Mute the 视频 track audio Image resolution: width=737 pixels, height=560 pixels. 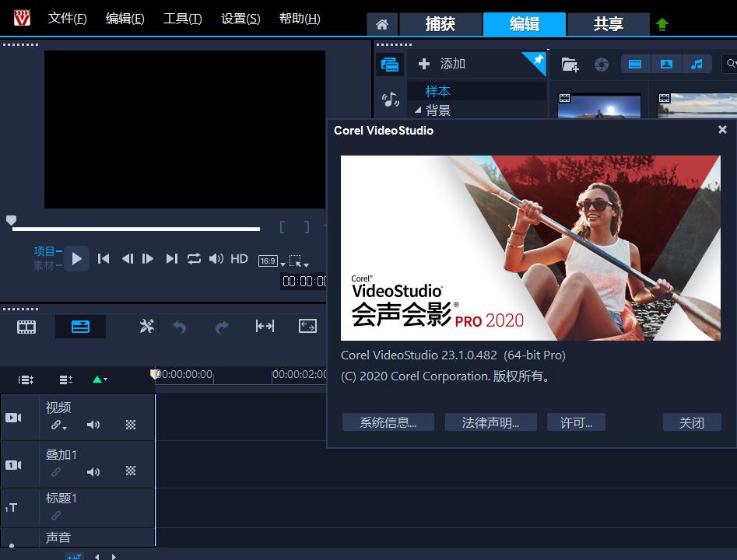coord(93,425)
